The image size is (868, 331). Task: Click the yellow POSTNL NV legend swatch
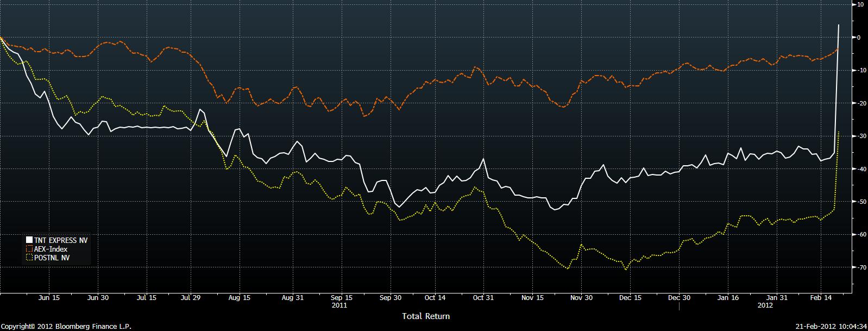(x=29, y=258)
